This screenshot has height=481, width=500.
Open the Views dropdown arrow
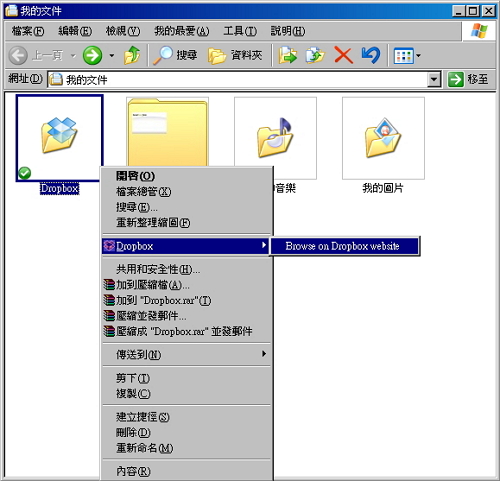click(x=418, y=56)
